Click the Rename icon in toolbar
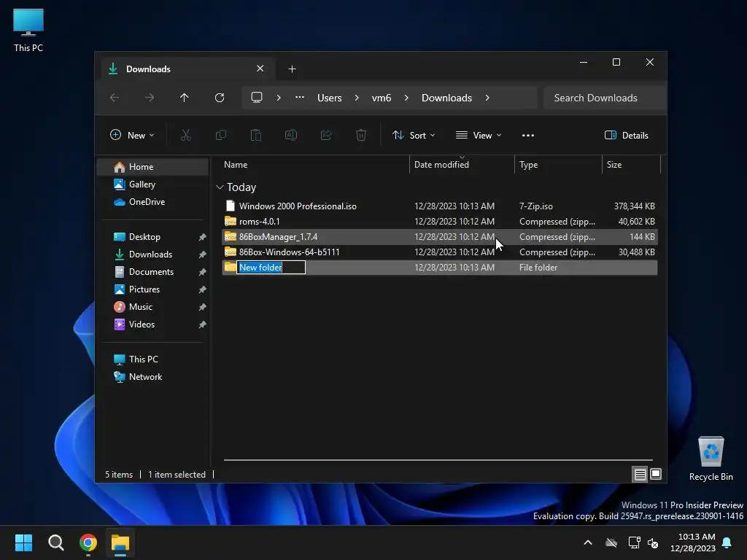This screenshot has height=560, width=747. (291, 135)
